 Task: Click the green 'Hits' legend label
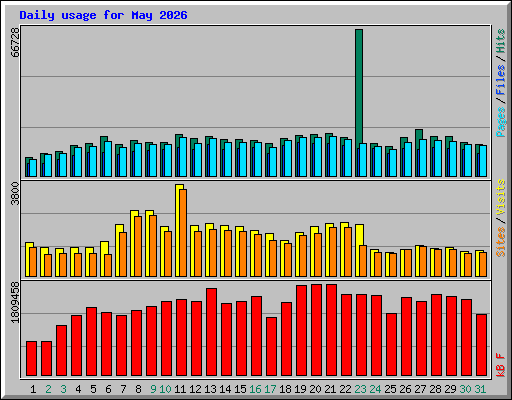coord(500,41)
